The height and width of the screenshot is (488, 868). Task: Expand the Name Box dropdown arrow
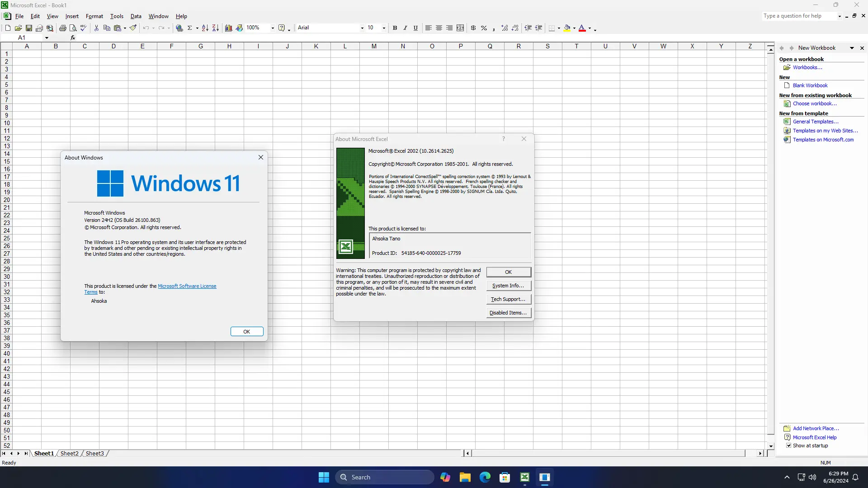click(x=47, y=38)
